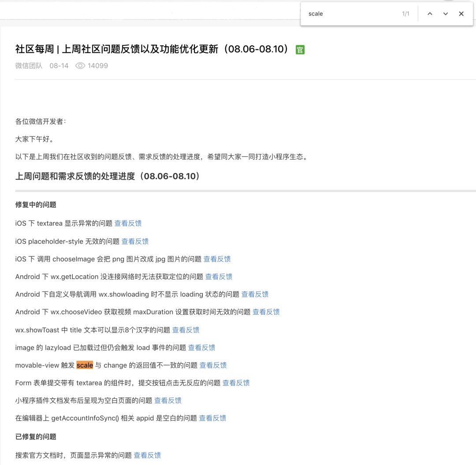476x465 pixels.
Task: Click the greeting 各位微信开发者
Action: tap(41, 122)
